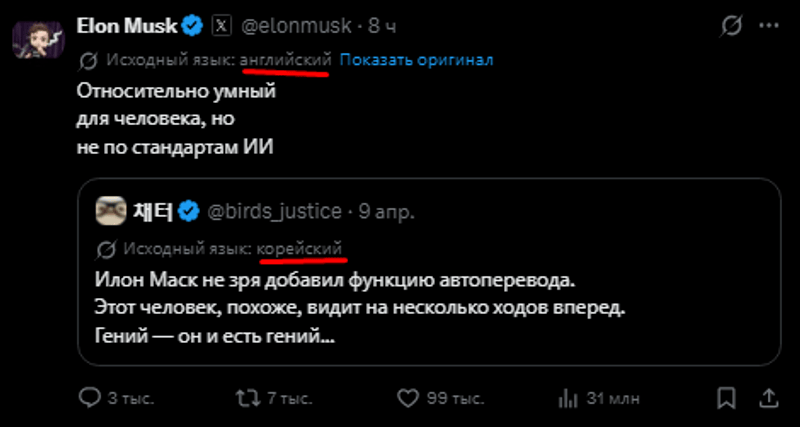The image size is (800, 427).
Task: Like the tweet with heart icon
Action: pyautogui.click(x=406, y=398)
